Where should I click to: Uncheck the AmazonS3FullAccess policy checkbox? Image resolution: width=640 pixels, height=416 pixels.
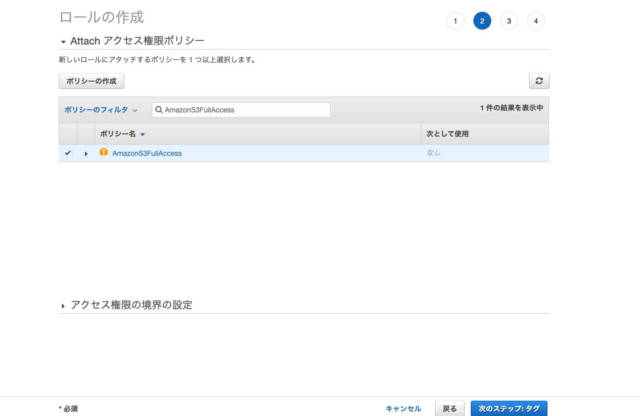point(68,153)
